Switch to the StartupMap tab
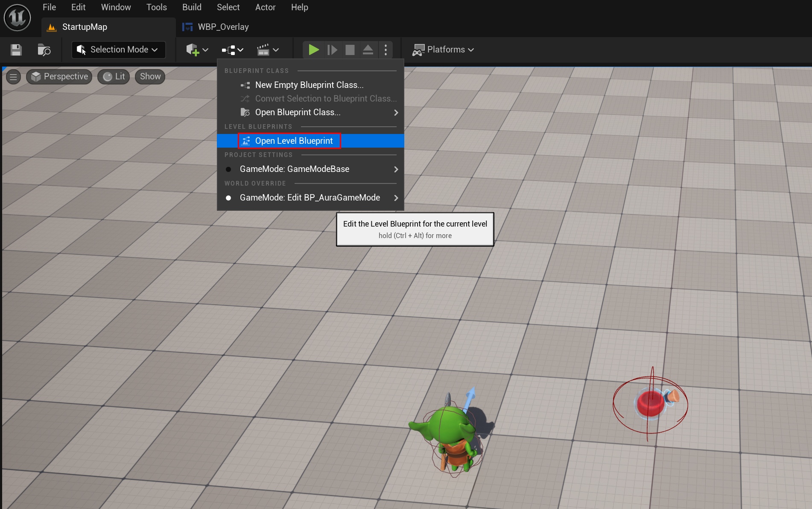The height and width of the screenshot is (509, 812). [x=108, y=27]
